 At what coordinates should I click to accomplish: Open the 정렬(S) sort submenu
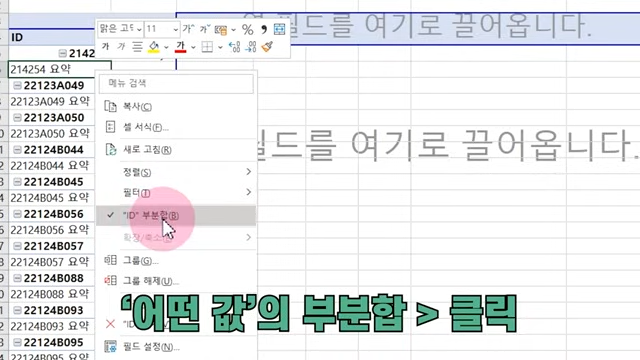176,172
